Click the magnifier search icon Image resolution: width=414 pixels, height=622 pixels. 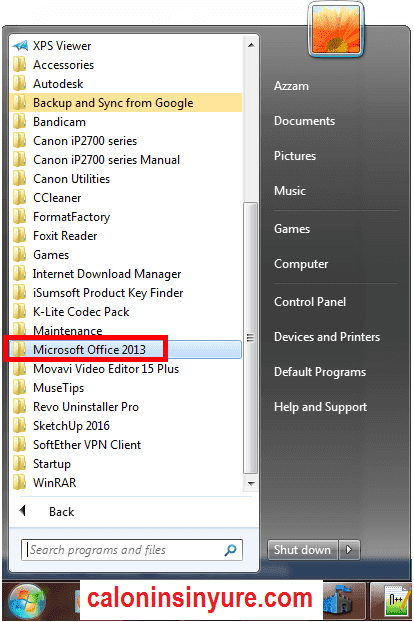tap(230, 550)
